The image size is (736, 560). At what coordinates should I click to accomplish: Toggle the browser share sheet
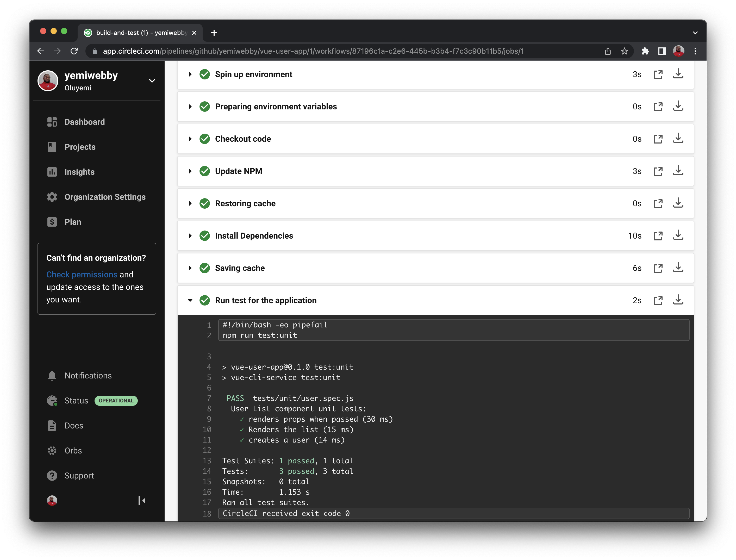(608, 51)
